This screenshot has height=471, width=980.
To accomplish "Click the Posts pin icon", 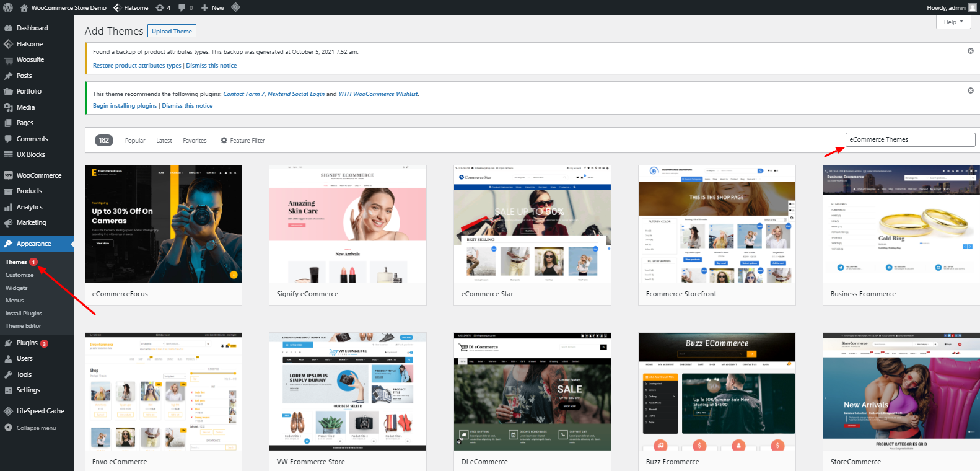I will click(x=8, y=76).
